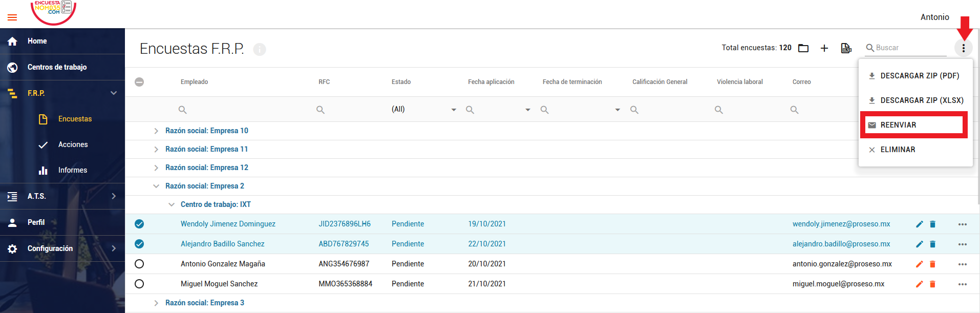The height and width of the screenshot is (313, 980).
Task: Open Fecha aplicación filter dropdown arrow
Action: (528, 110)
